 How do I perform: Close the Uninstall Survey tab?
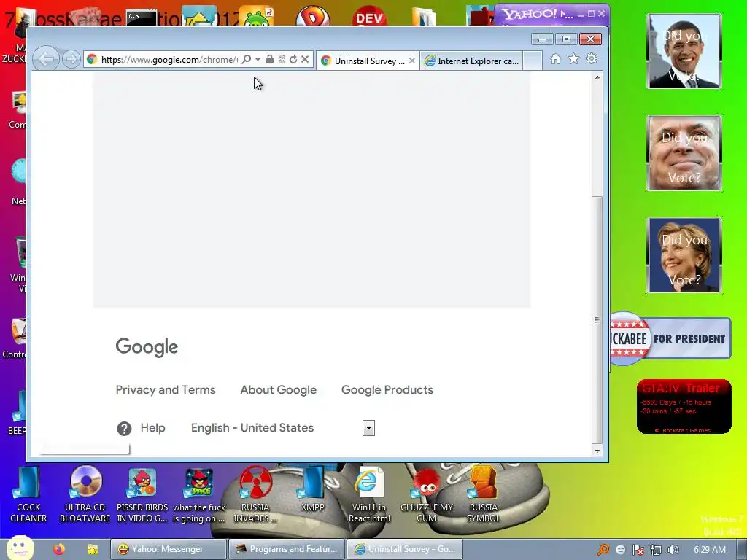point(412,61)
